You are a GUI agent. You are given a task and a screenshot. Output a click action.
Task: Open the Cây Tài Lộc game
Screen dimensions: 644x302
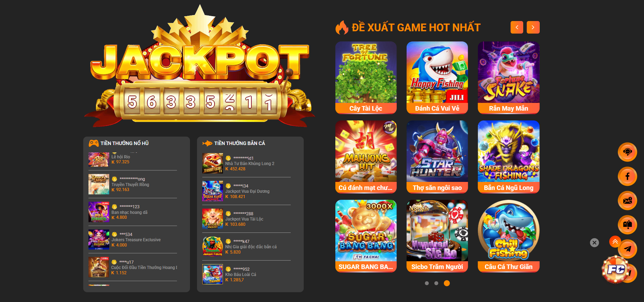click(366, 78)
